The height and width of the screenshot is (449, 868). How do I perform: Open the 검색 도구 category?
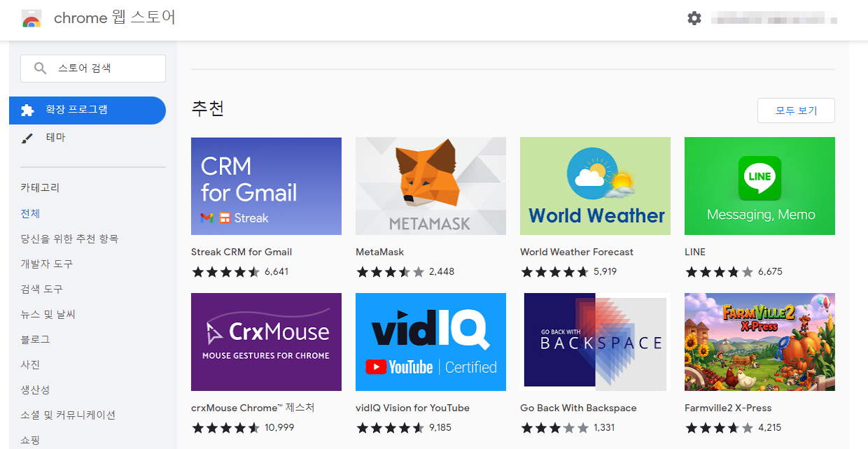click(42, 289)
